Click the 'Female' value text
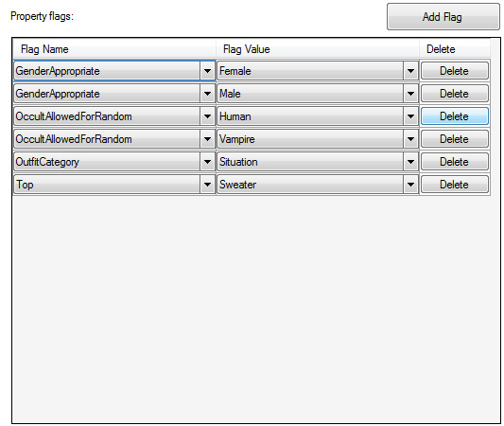The image size is (504, 426). tap(235, 71)
